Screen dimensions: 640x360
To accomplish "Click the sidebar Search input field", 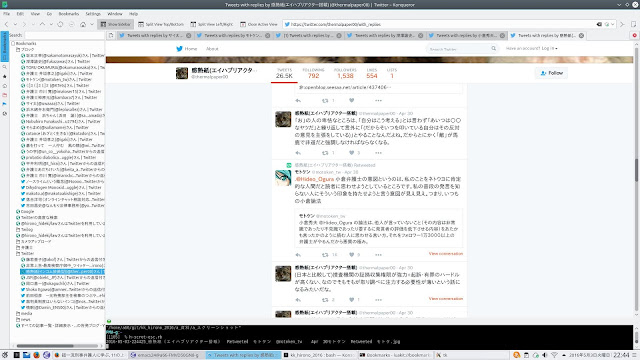I will (x=64, y=36).
